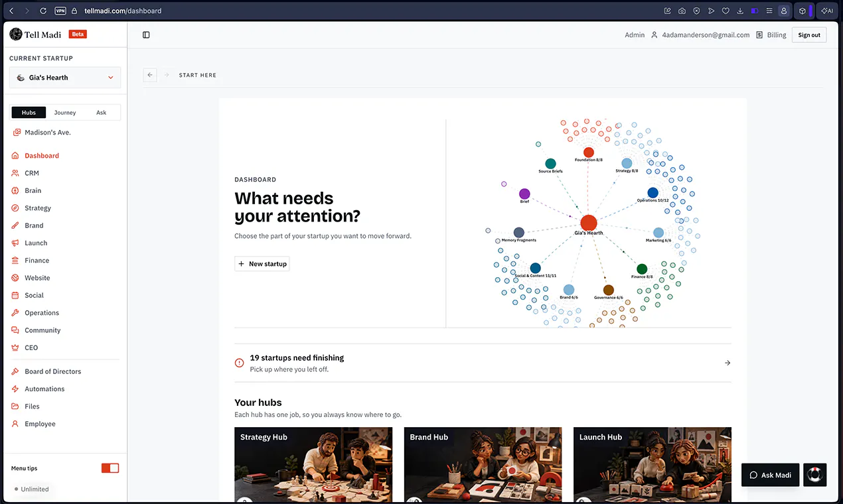Click the Tell Madi logo
The width and height of the screenshot is (843, 504).
[x=35, y=34]
